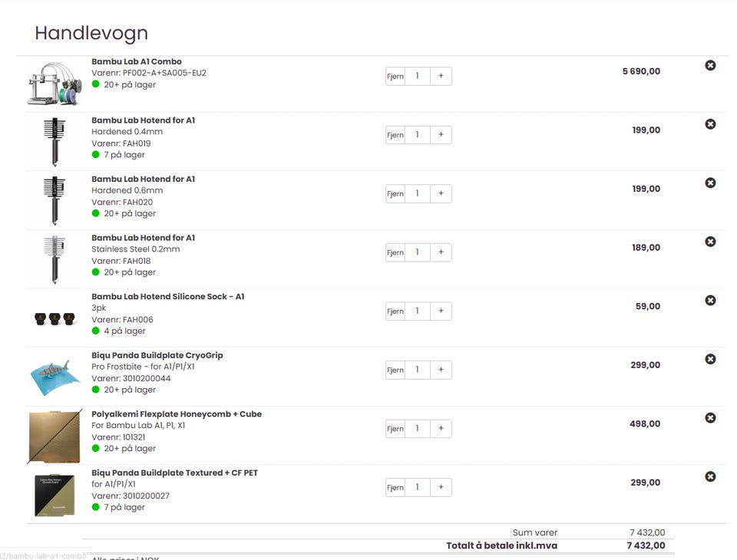This screenshot has width=737, height=560.
Task: Open Bambu Lab A1 Combo product image
Action: (x=55, y=84)
